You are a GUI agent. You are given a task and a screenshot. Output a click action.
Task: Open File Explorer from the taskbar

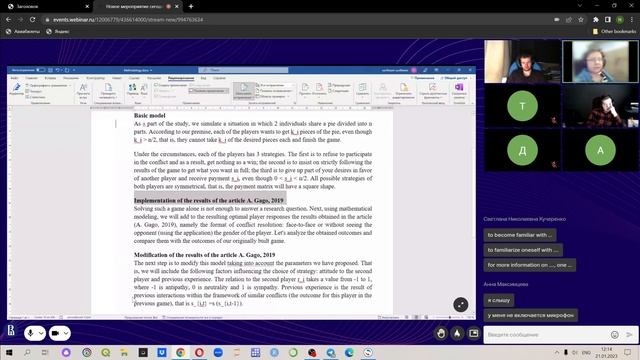coord(124,352)
